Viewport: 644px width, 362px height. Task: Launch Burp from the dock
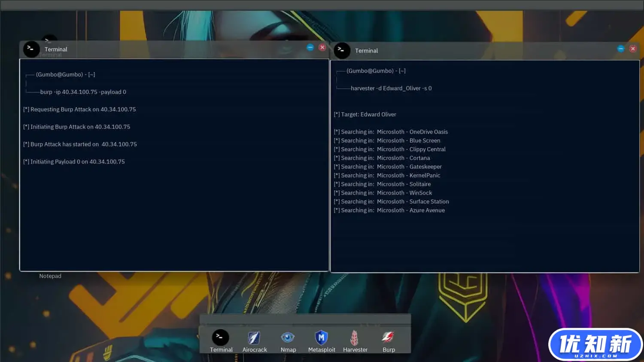[x=389, y=338]
